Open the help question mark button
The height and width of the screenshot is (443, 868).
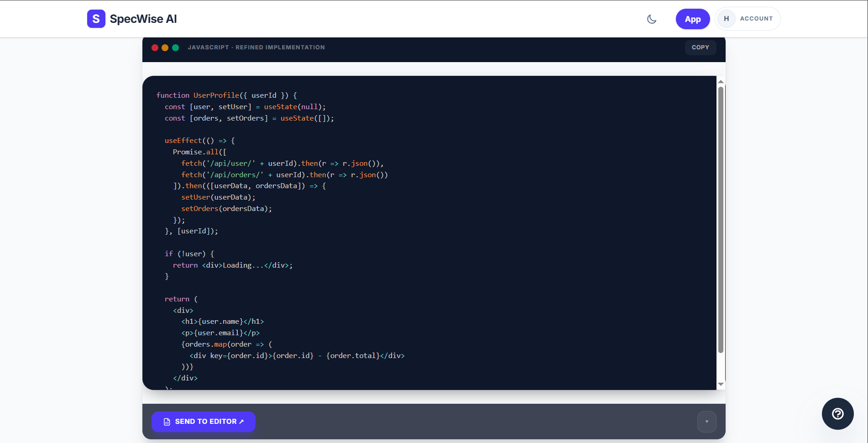(x=837, y=414)
